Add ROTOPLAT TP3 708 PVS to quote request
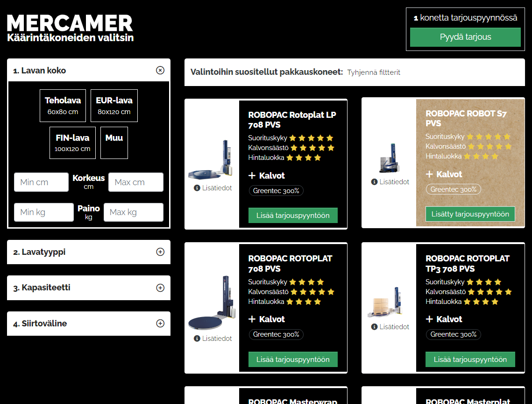This screenshot has width=532, height=404. (x=470, y=360)
